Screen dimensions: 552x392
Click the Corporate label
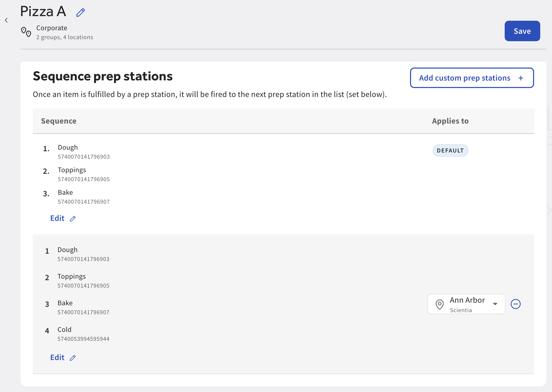tap(52, 28)
